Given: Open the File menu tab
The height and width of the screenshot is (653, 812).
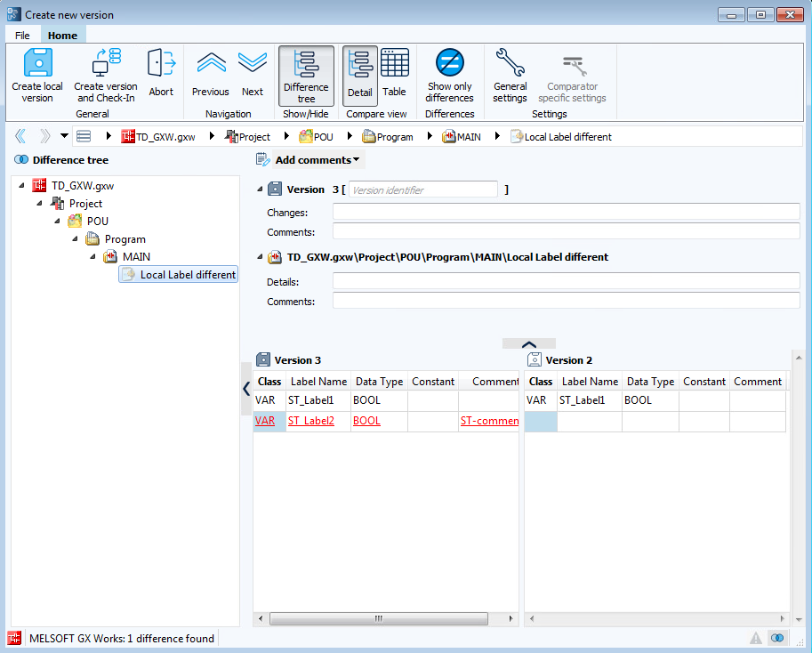Looking at the screenshot, I should pos(22,36).
